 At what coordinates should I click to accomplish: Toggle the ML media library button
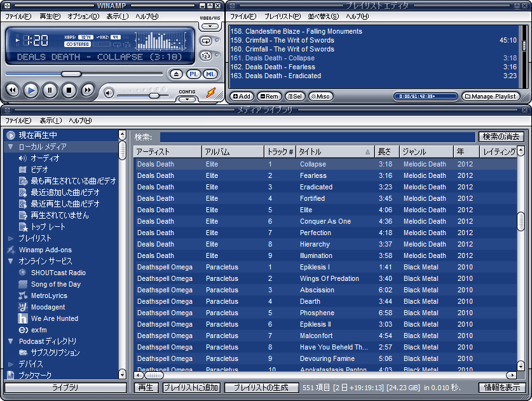coord(210,74)
